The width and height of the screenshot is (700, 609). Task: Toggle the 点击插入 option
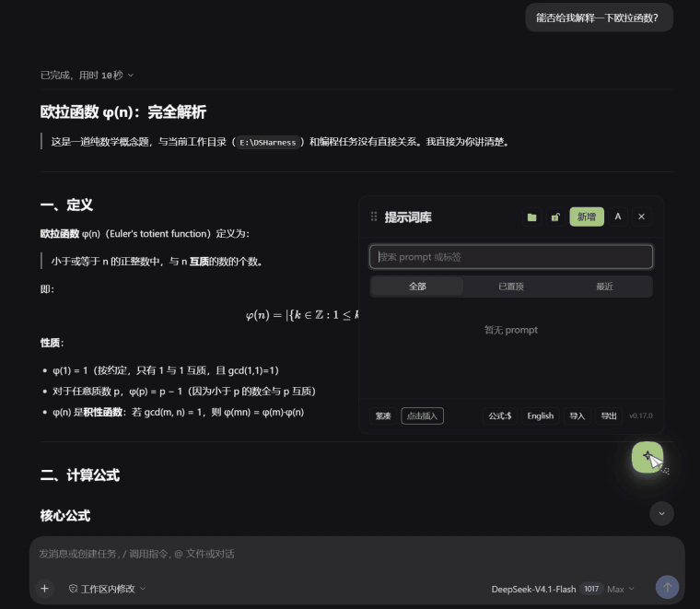[423, 416]
